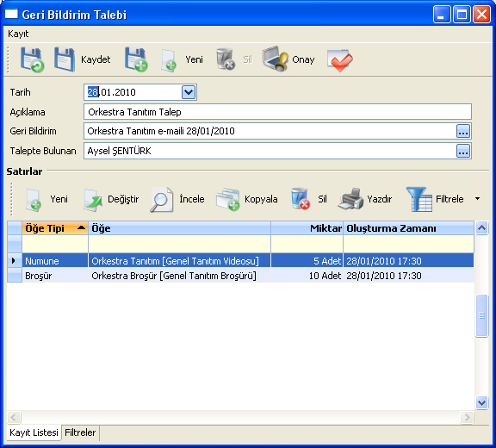Click the save-and-new floppy icon with plus
The image size is (496, 448).
pos(136,59)
